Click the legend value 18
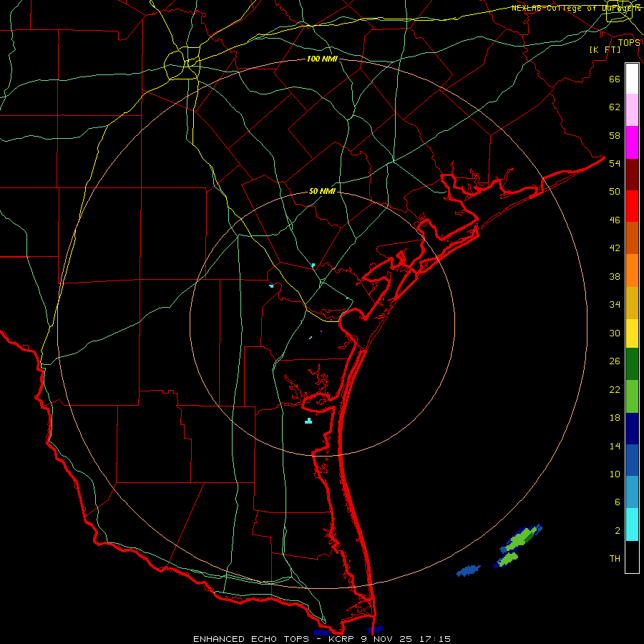 pyautogui.click(x=615, y=418)
